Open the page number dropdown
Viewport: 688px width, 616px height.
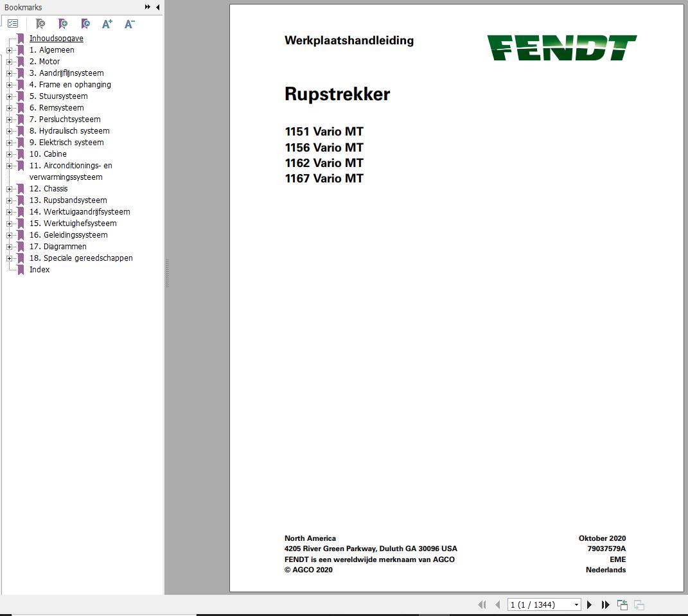576,604
